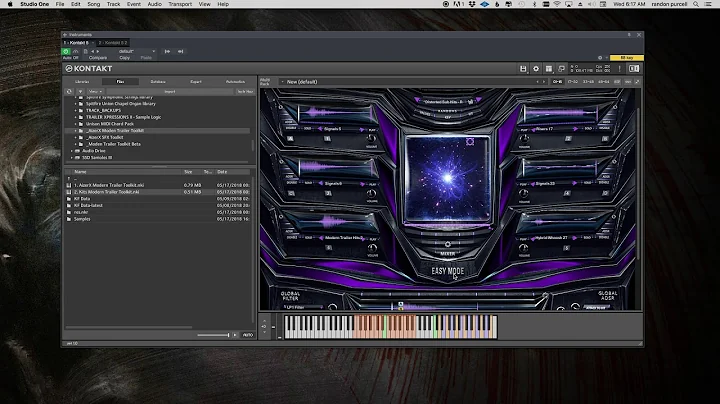This screenshot has width=720, height=404.
Task: Open the KF Data-latest folder
Action: tap(88, 205)
